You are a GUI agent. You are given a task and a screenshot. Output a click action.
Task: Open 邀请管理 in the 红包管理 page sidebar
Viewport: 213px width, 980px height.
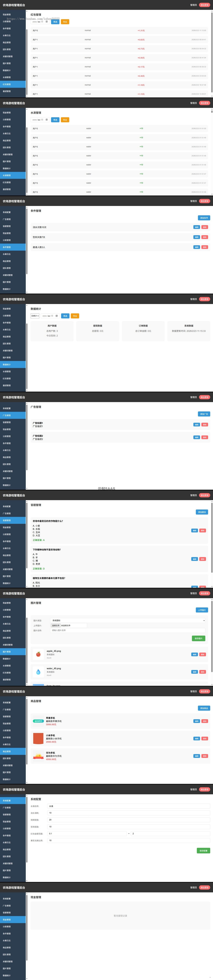[x=13, y=91]
